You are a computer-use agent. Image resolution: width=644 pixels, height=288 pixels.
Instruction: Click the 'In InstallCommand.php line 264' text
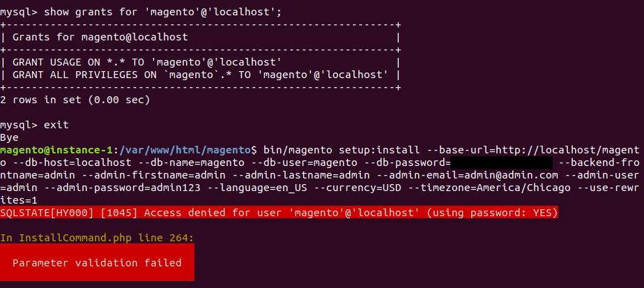[x=97, y=238]
